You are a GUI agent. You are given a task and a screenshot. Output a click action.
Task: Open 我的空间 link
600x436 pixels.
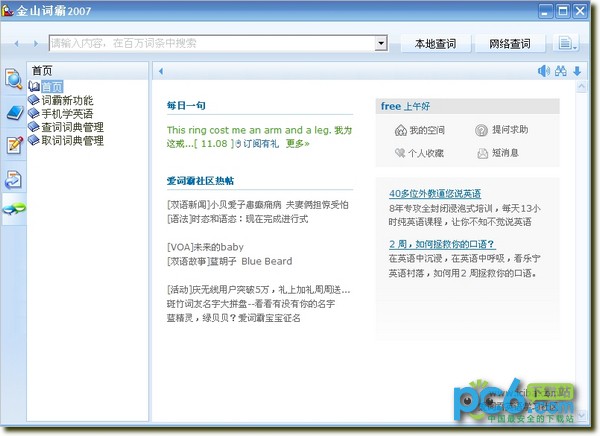427,130
